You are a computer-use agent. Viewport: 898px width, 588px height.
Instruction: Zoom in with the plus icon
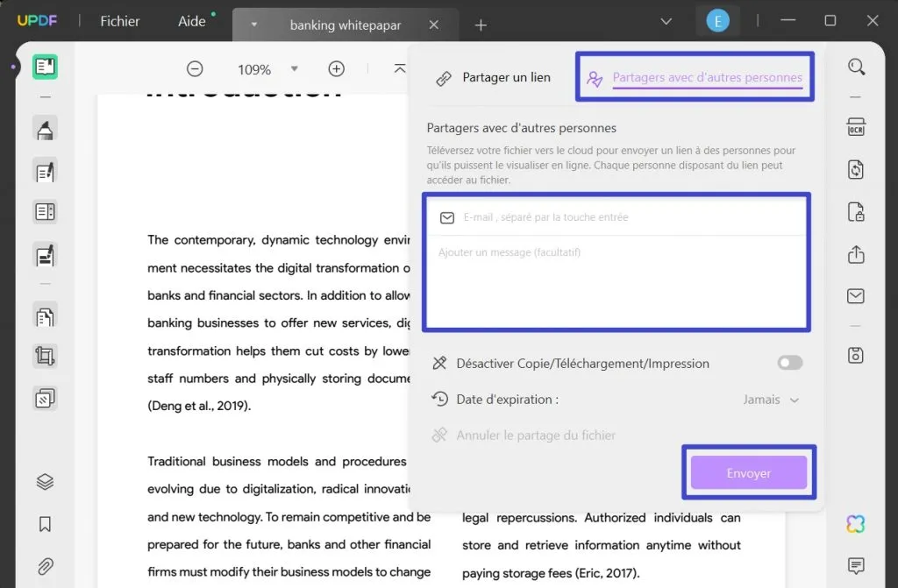click(336, 69)
